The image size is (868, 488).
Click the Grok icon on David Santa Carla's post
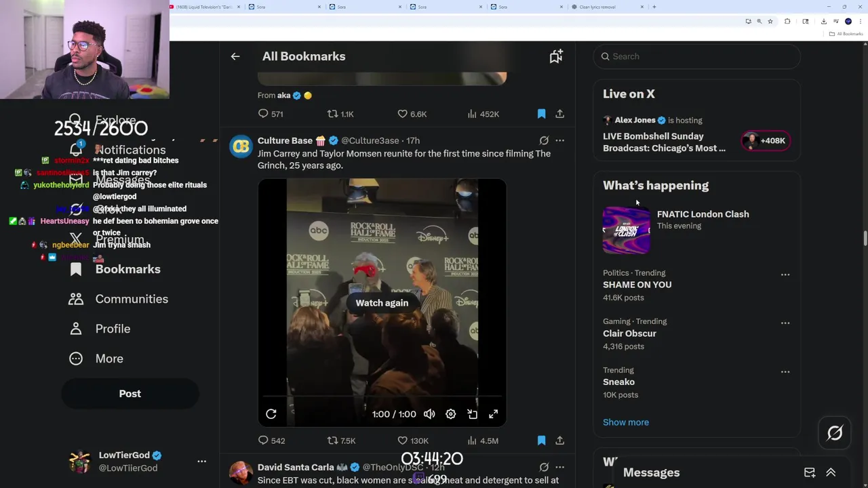click(544, 467)
